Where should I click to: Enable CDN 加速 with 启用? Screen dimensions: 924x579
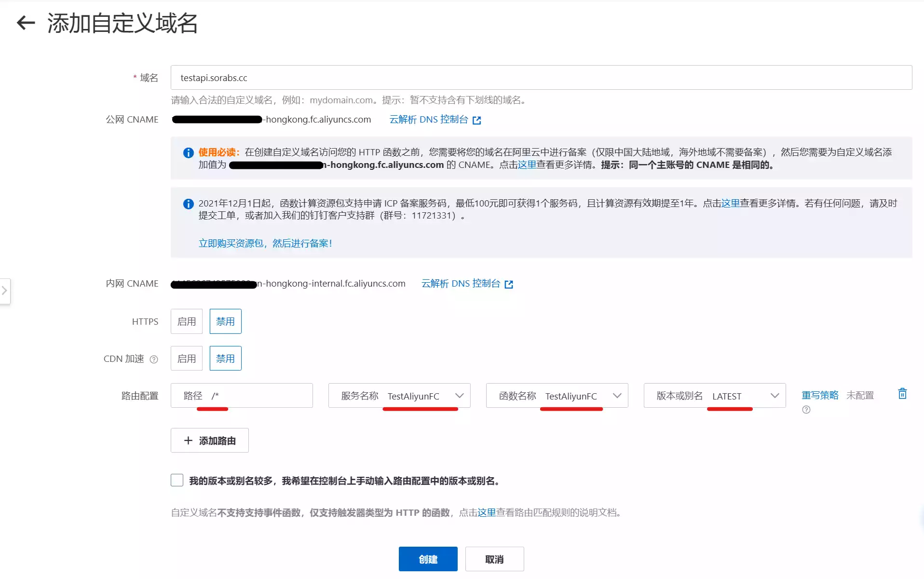187,358
